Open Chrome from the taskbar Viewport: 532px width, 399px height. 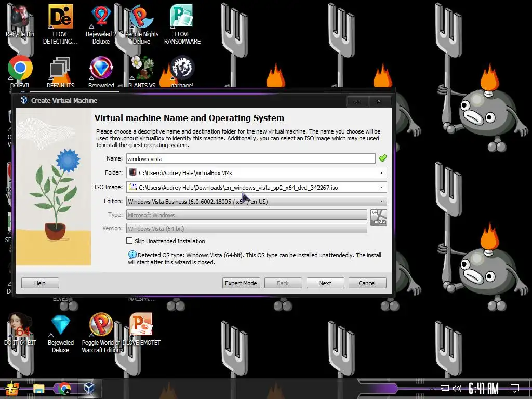64,389
